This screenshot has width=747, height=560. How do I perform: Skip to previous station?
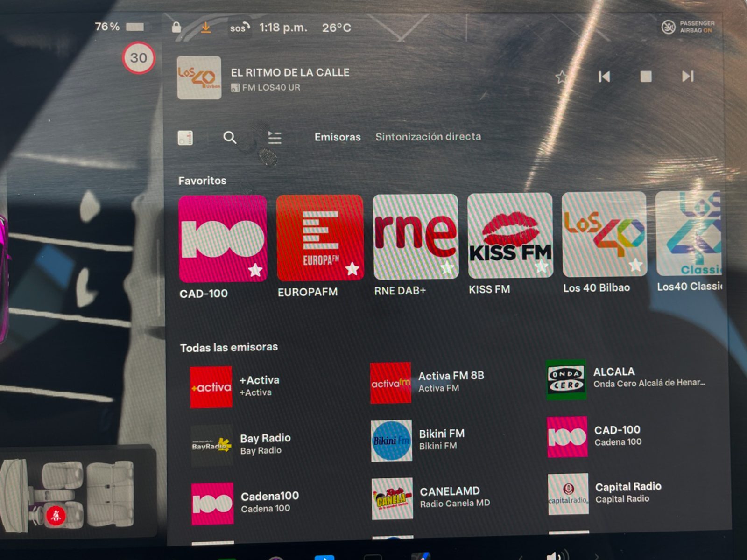point(604,77)
